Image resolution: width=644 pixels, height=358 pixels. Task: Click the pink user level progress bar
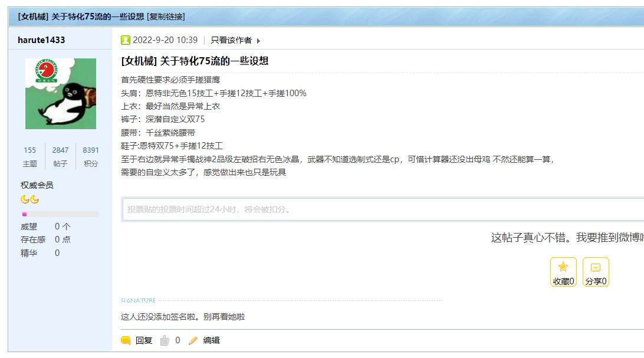60,214
